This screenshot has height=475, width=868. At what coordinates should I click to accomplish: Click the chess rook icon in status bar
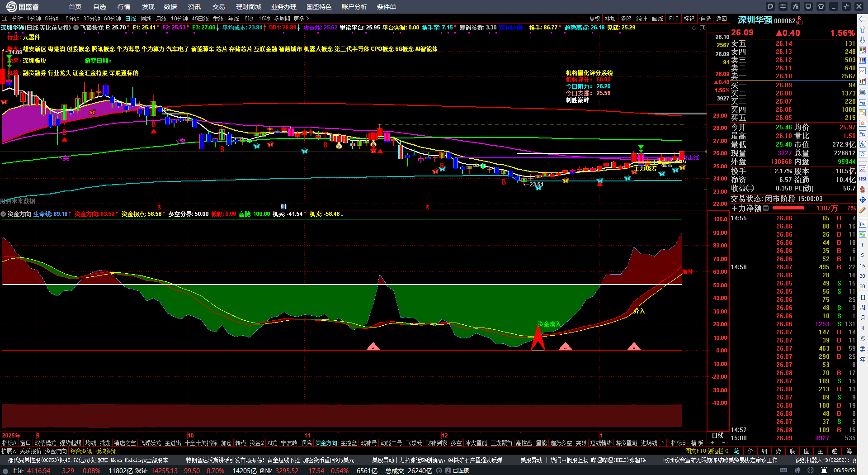click(824, 470)
